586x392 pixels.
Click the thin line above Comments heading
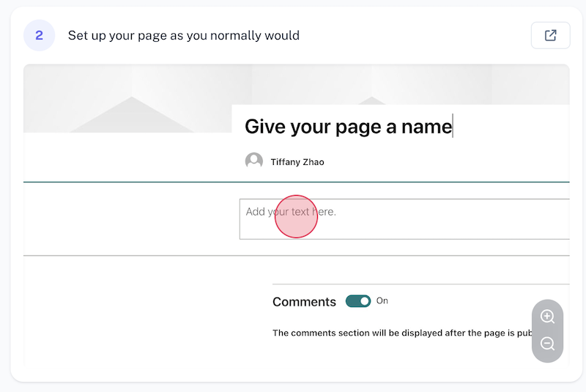[x=418, y=284]
